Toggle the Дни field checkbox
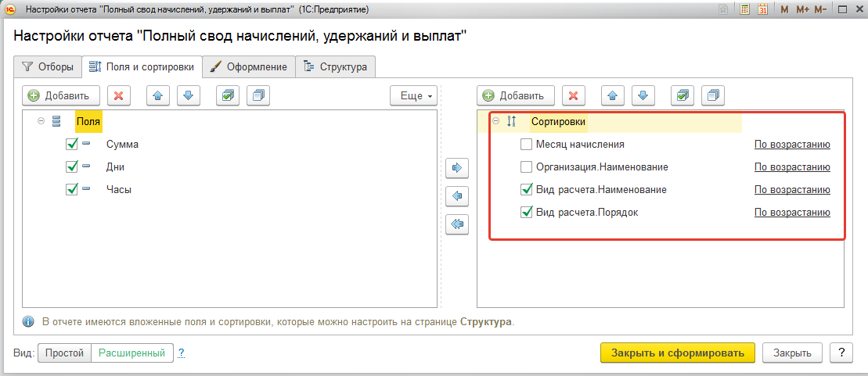Screen dimensions: 868x376 pyautogui.click(x=71, y=167)
